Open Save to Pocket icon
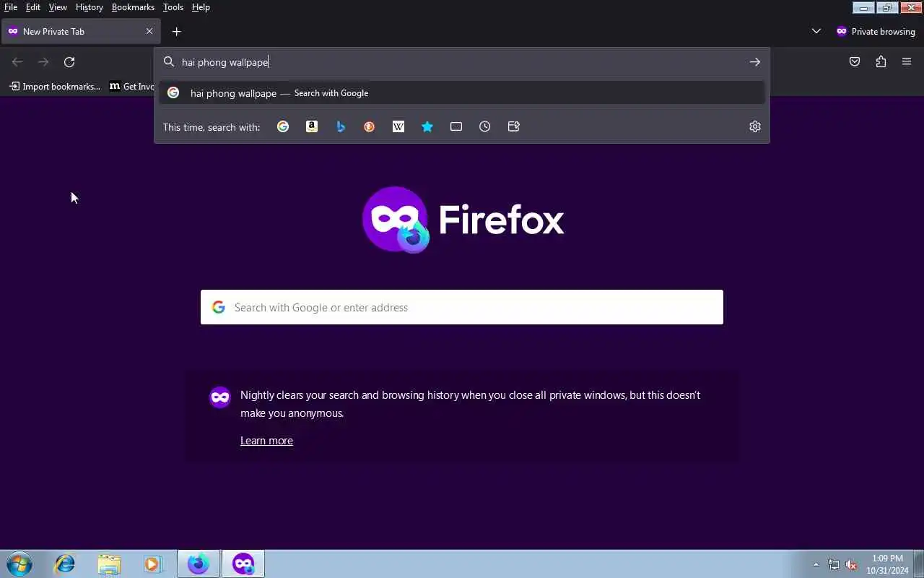924x578 pixels. tap(855, 62)
